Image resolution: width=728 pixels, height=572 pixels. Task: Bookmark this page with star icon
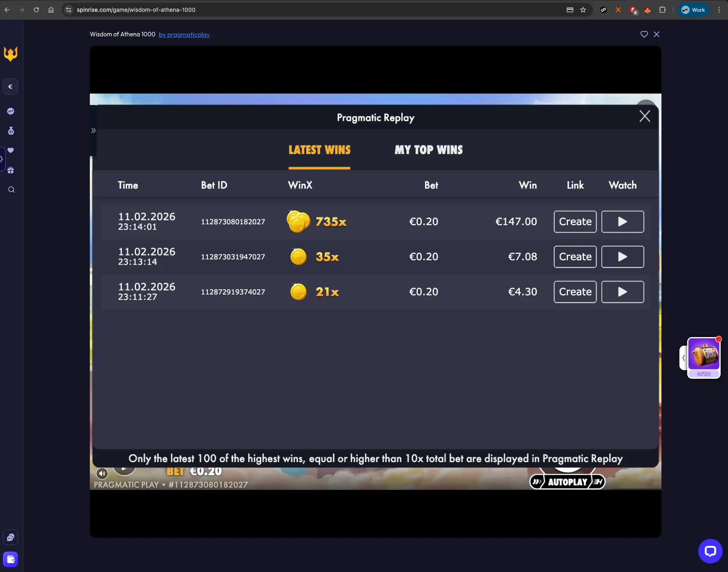tap(583, 10)
